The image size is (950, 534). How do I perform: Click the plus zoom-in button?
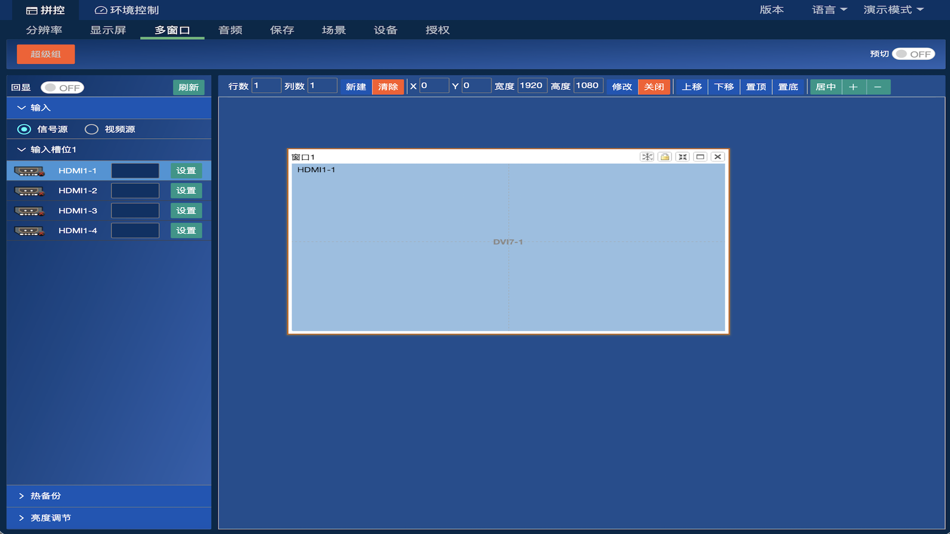tap(854, 87)
